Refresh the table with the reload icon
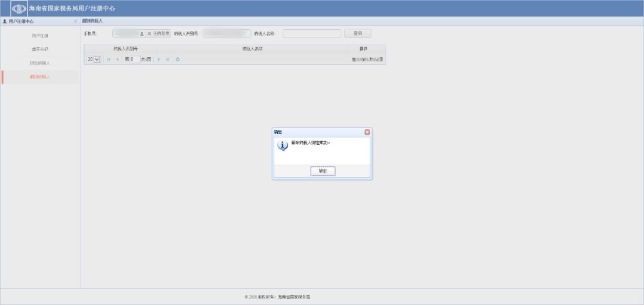The width and height of the screenshot is (644, 305). tap(178, 60)
